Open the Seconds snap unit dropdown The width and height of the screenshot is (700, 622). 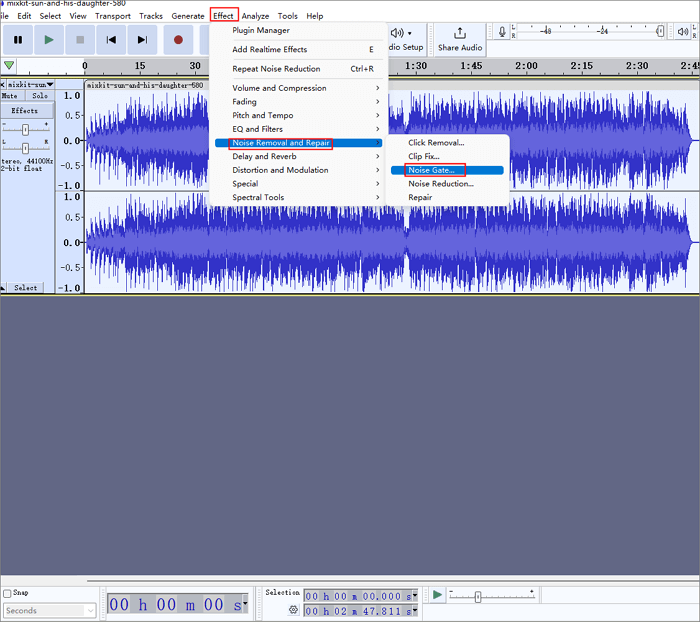[x=49, y=610]
